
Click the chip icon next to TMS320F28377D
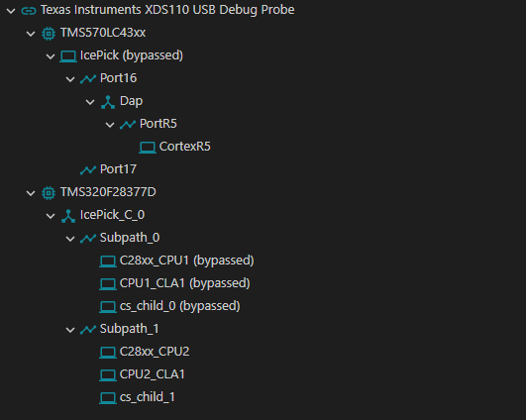[49, 193]
